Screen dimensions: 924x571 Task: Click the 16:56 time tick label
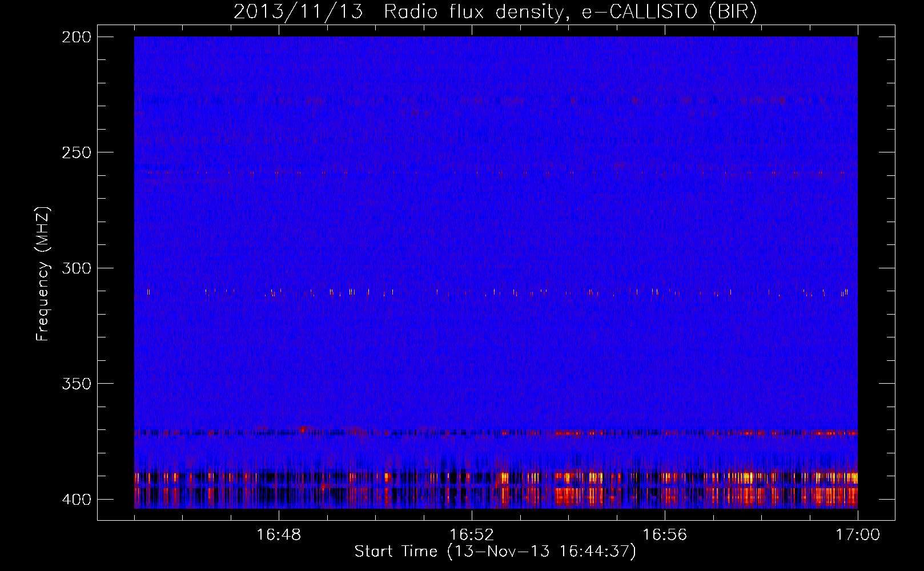pyautogui.click(x=665, y=535)
